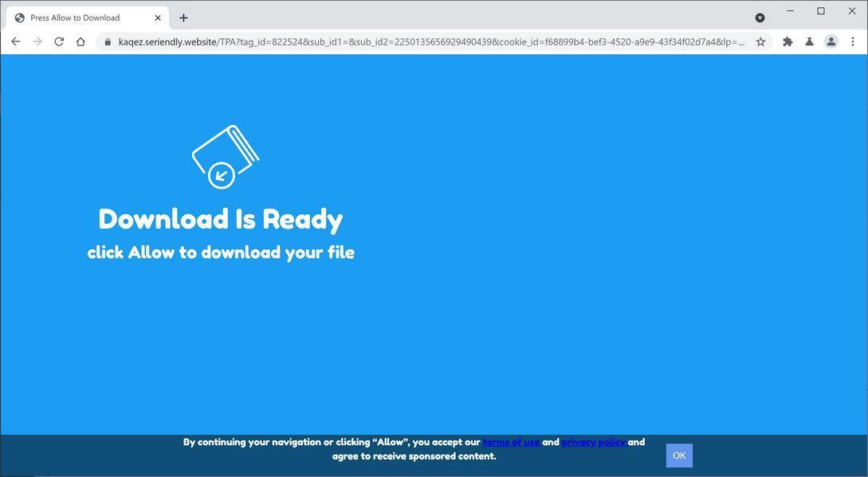Image resolution: width=868 pixels, height=477 pixels.
Task: Maximize the browser window
Action: [821, 10]
